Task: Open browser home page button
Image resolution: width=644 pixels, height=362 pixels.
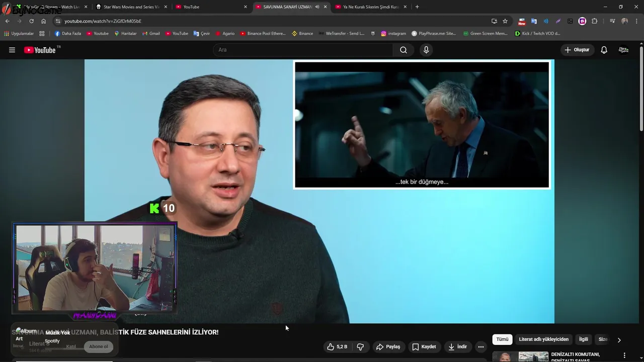Action: 44,21
